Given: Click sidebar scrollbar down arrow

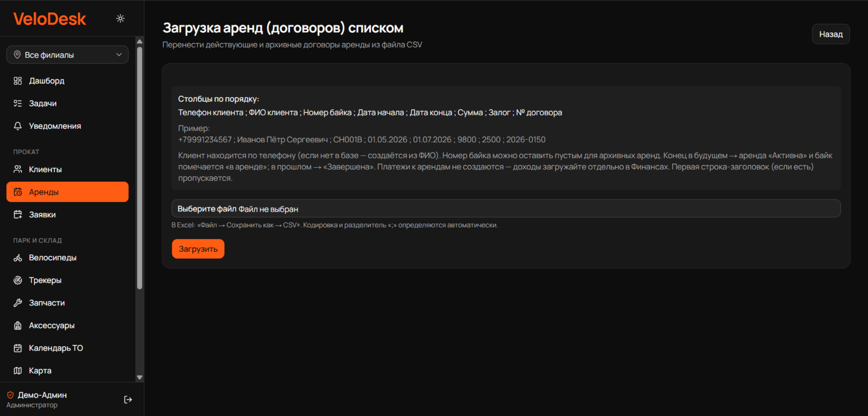Looking at the screenshot, I should pos(140,377).
